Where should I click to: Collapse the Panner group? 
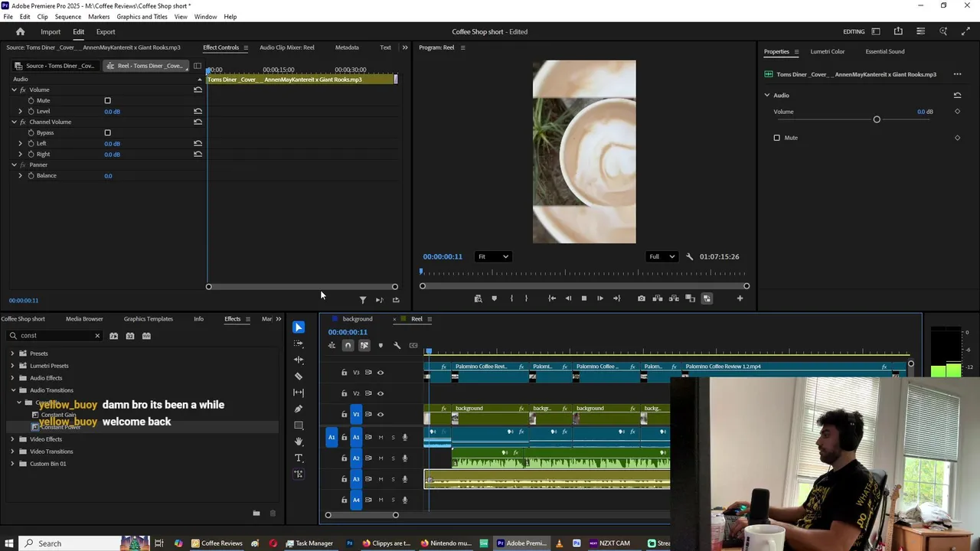[14, 165]
